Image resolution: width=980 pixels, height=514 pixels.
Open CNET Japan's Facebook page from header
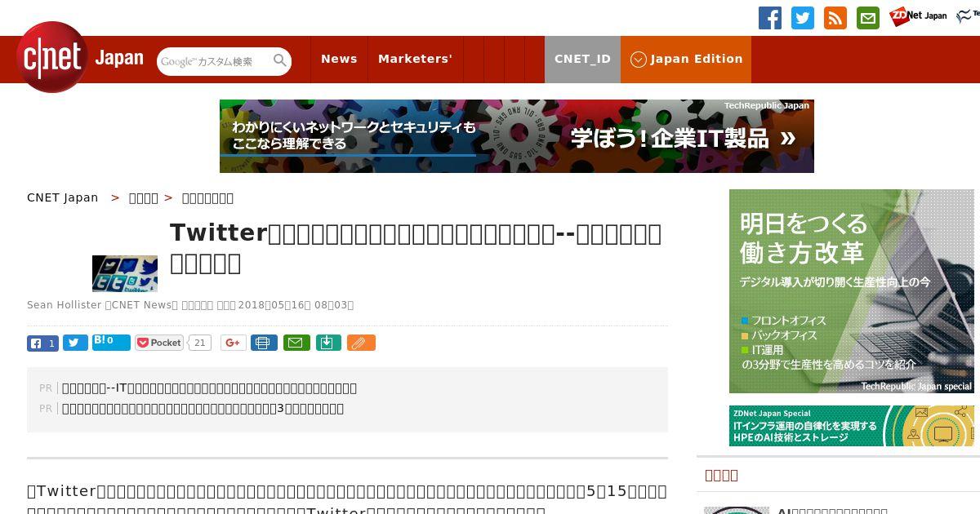pos(770,18)
